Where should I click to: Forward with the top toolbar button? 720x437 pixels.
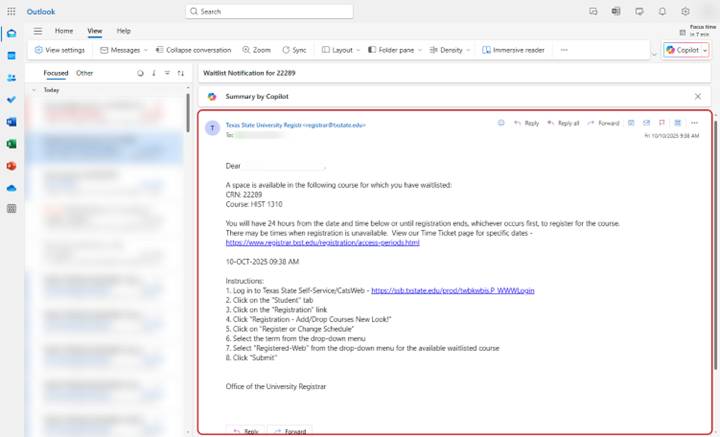pos(603,123)
